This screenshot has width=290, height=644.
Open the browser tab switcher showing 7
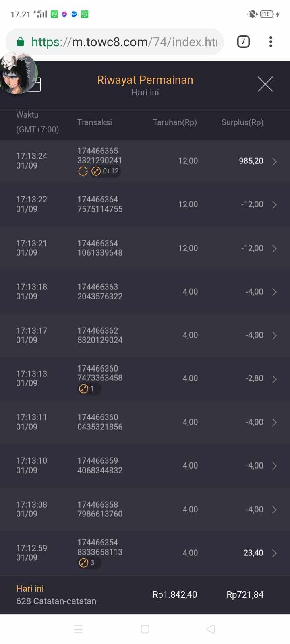tap(243, 41)
